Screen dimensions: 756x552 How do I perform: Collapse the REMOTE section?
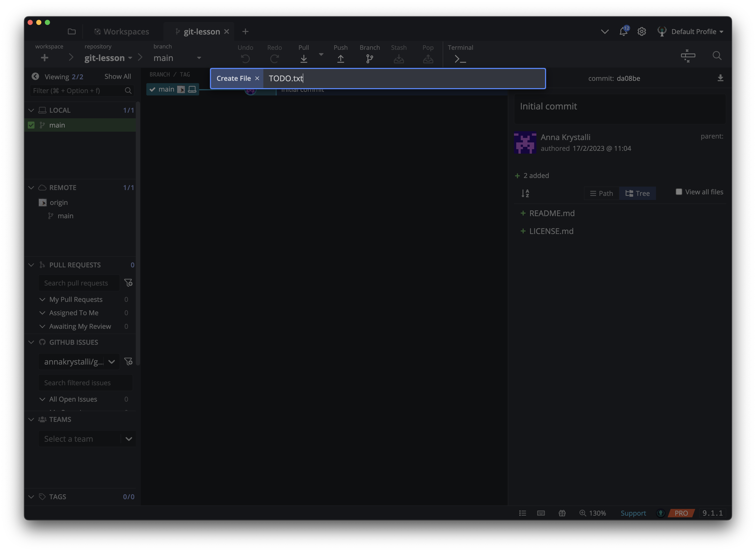[x=31, y=187]
